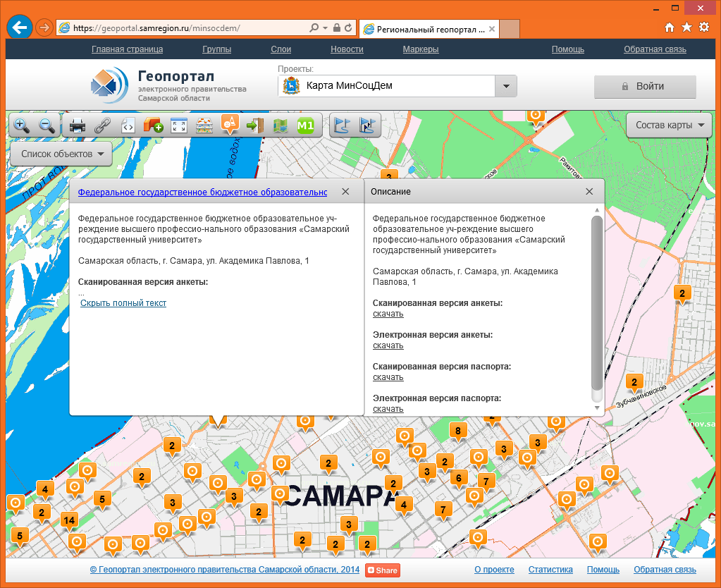This screenshot has height=588, width=721.
Task: Click the Описание scrollbar down arrow
Action: coord(597,408)
